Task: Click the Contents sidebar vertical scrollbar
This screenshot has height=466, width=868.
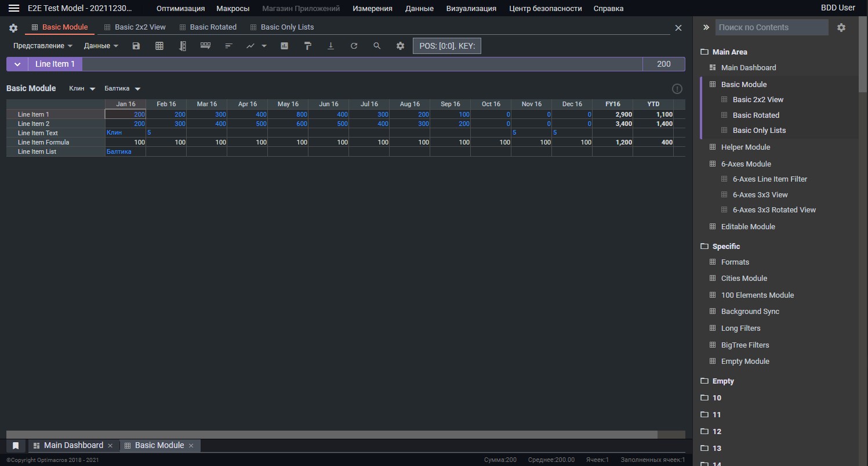Action: 863,55
